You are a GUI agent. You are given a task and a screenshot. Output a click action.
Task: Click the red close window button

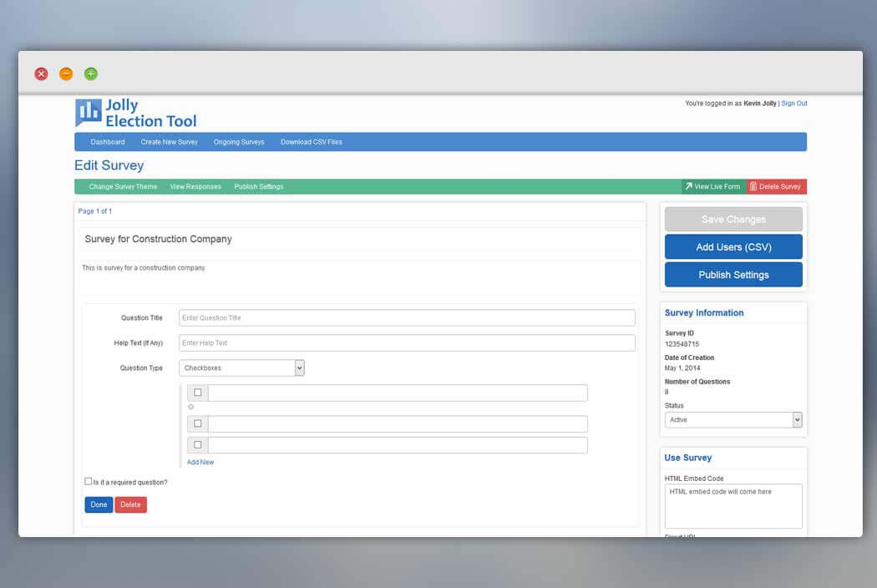tap(42, 73)
